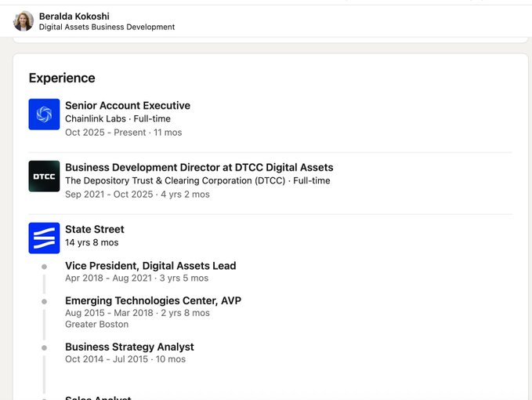Open the State Street company logo
This screenshot has width=532, height=400.
tap(44, 238)
